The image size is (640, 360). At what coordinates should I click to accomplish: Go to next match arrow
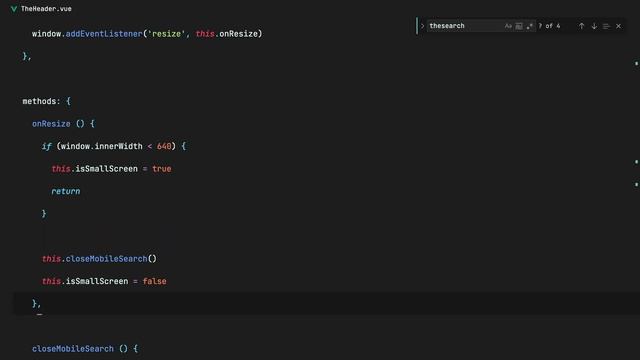[594, 26]
